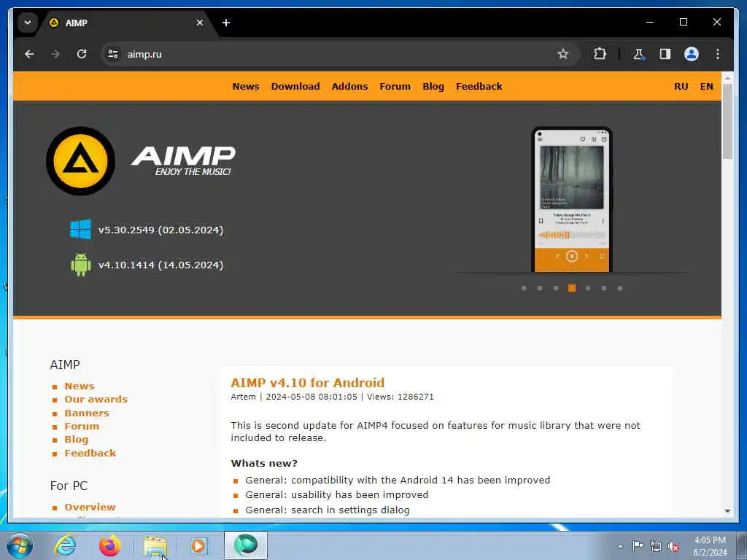Select the sixth slideshow dot
The image size is (747, 560).
coord(603,288)
